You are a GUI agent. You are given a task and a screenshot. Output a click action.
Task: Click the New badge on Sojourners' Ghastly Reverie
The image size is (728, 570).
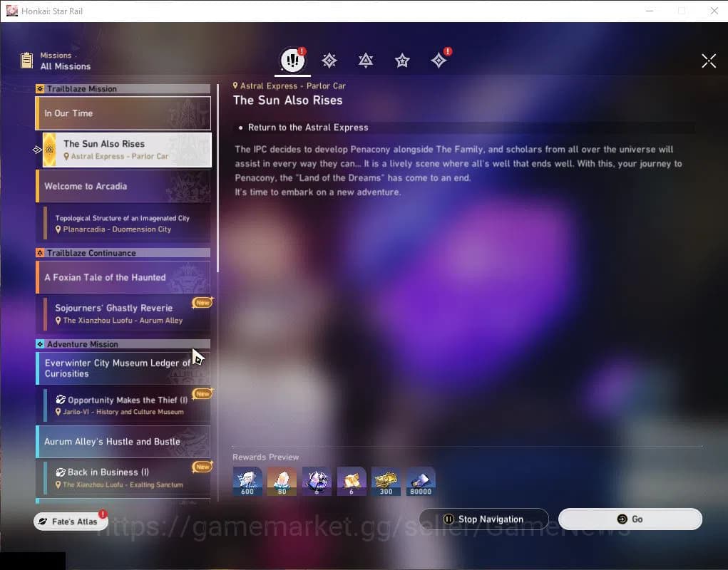click(203, 302)
